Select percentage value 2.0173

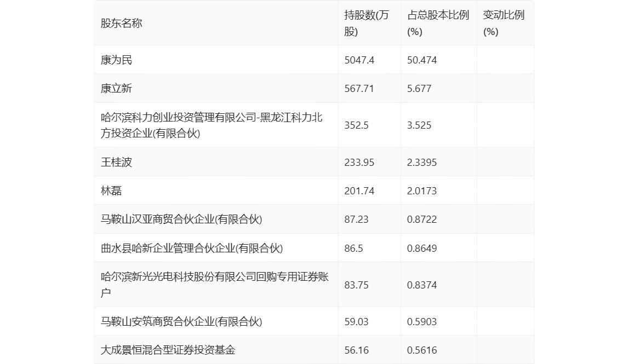tap(421, 191)
